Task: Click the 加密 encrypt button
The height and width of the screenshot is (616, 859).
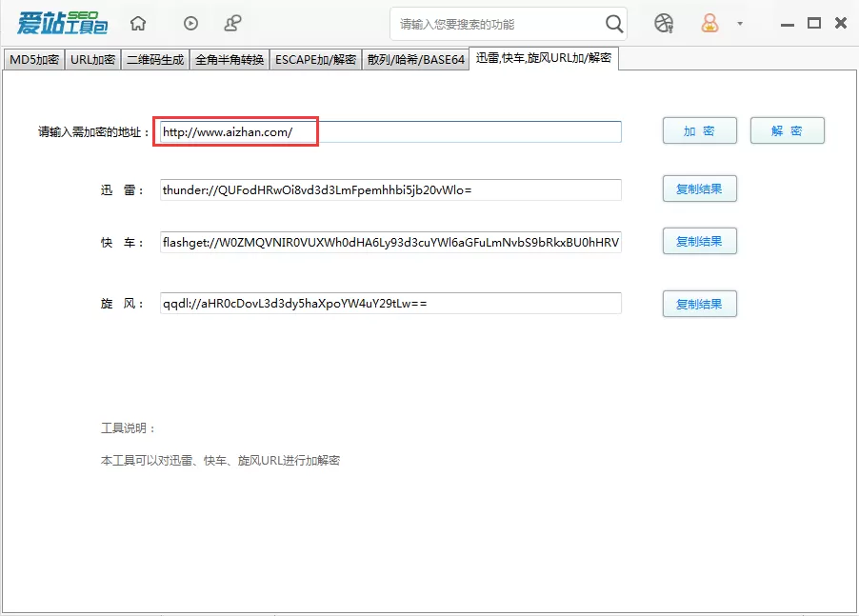Action: (x=700, y=130)
